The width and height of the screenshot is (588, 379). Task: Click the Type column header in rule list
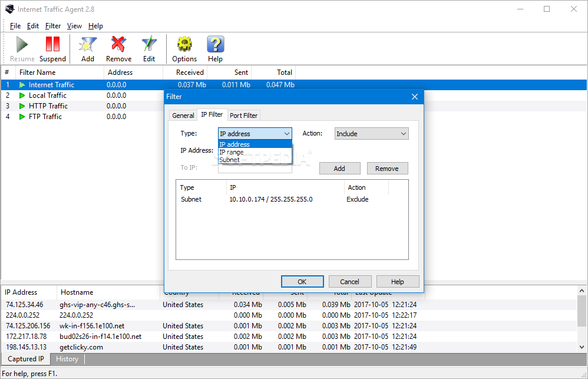201,187
